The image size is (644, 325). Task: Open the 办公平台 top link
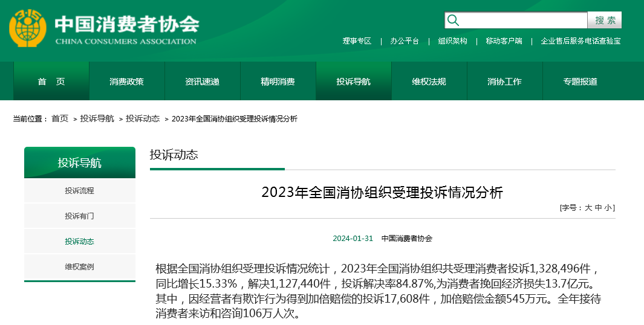coord(405,41)
